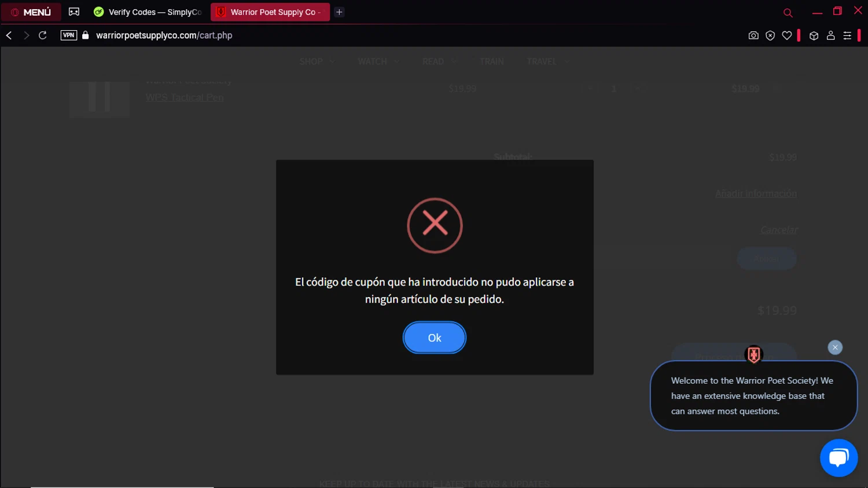Reload the page with refresh icon
The height and width of the screenshot is (488, 868).
coord(43,35)
